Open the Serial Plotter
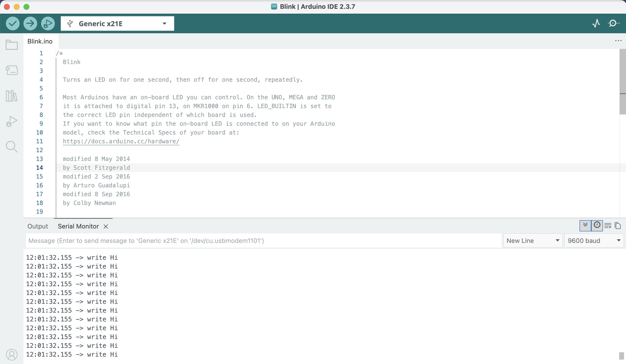This screenshot has width=626, height=364. (596, 23)
